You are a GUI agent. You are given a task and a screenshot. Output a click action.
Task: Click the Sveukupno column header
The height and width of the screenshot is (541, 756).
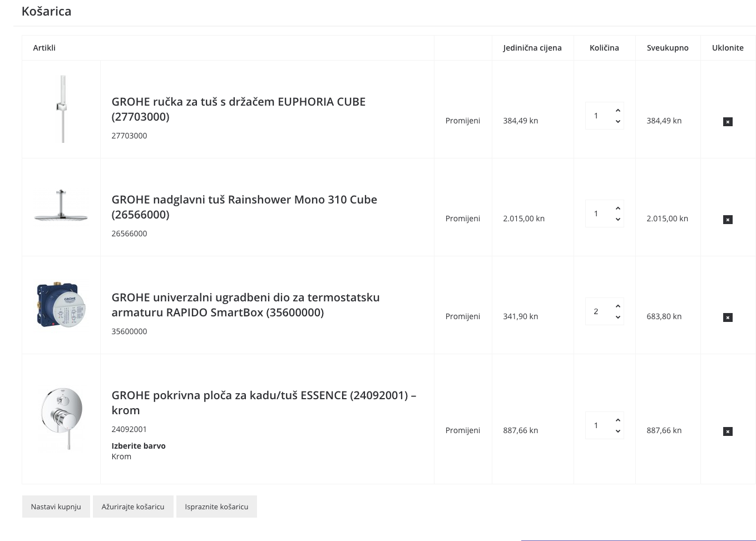coord(668,48)
